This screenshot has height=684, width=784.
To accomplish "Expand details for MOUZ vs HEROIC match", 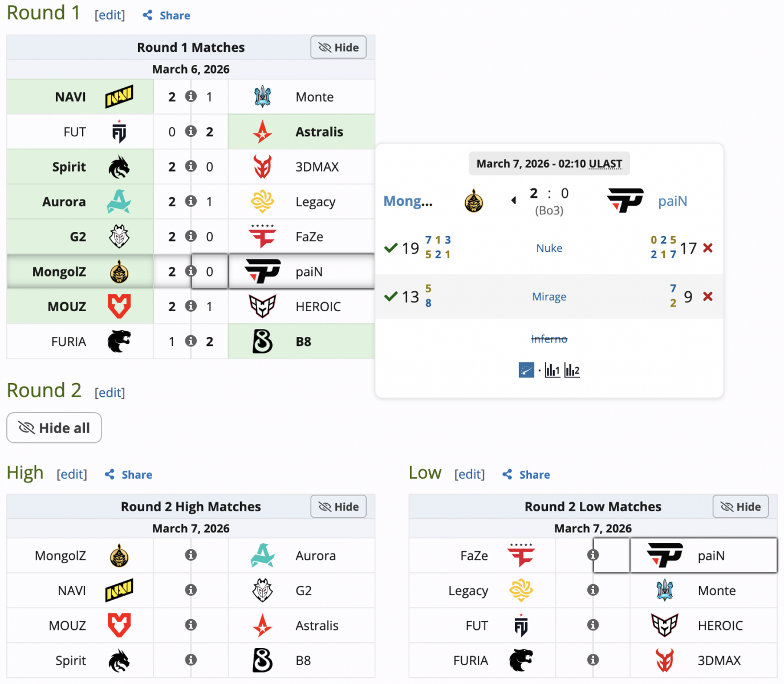I will tap(191, 306).
